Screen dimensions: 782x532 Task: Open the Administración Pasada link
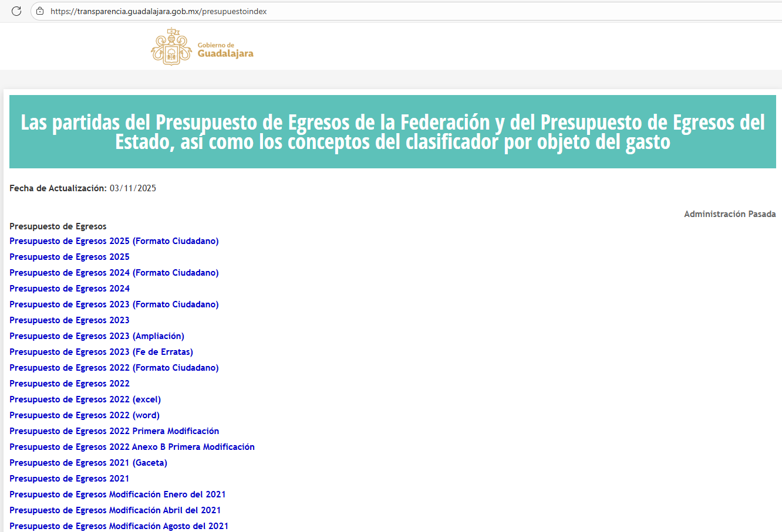coord(729,214)
